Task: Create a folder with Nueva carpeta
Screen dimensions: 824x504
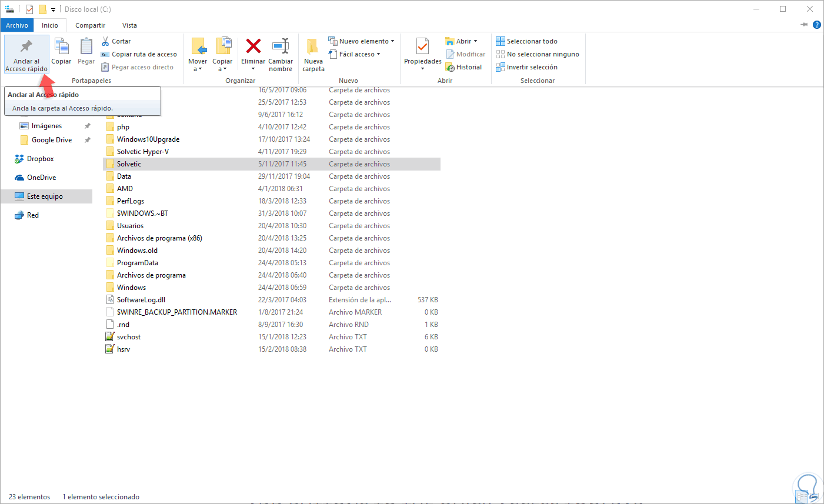Action: (x=313, y=54)
